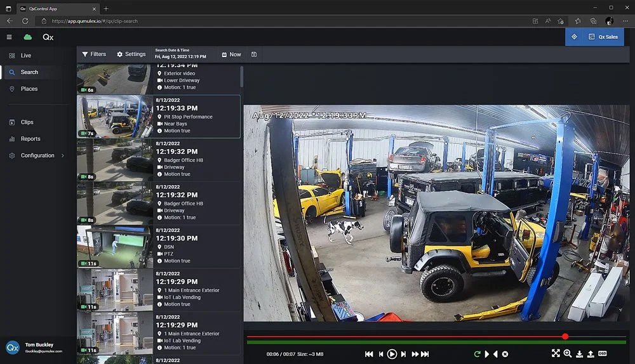
Task: Click the red playback position marker
Action: coord(565,337)
